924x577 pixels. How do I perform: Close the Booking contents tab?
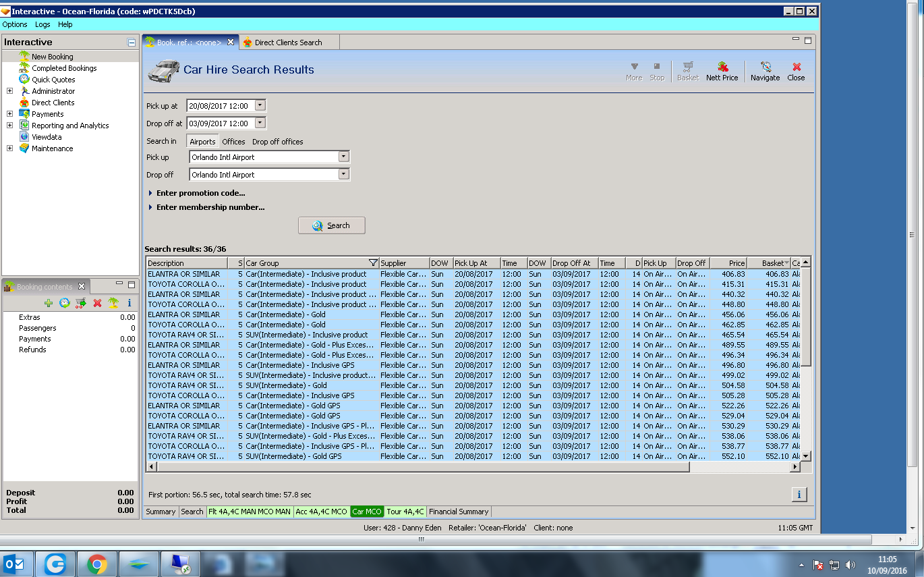82,287
